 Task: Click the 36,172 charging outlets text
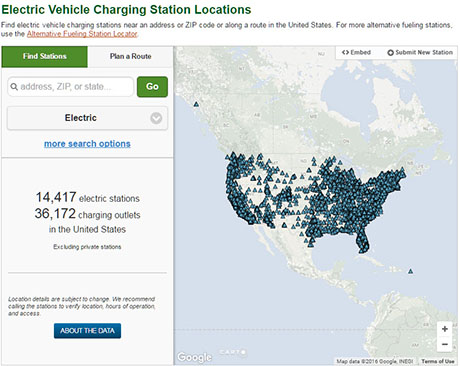click(x=87, y=214)
